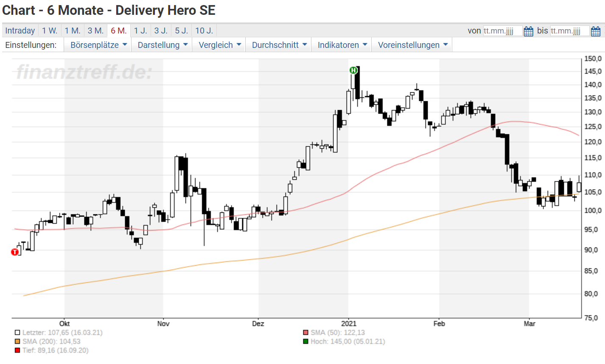Open the Darstellung dropdown menu
Screen dimensions: 605x364
[x=162, y=45]
